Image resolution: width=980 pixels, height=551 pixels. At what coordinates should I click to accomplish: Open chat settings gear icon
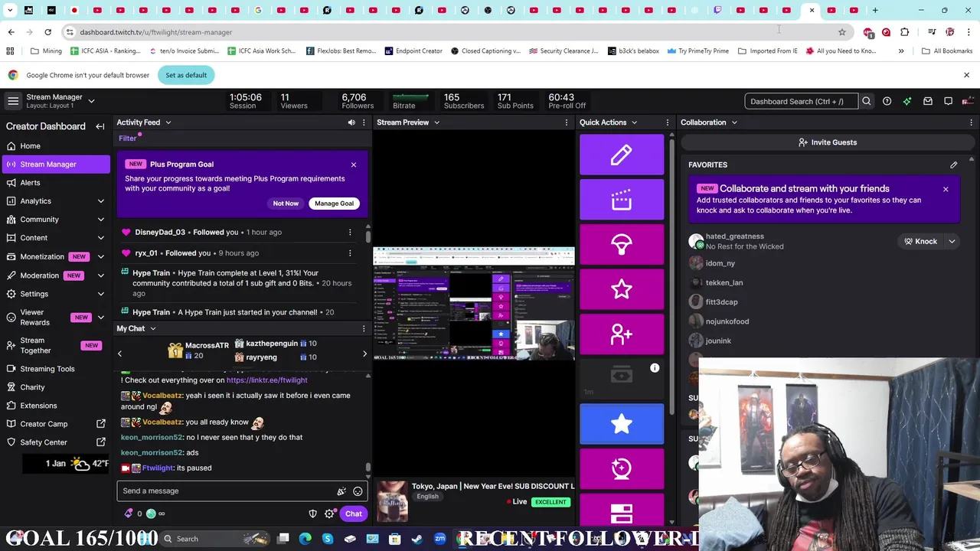coord(329,514)
